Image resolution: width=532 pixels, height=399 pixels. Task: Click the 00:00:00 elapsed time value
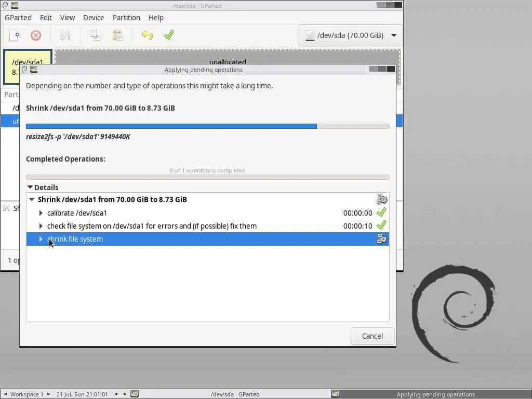click(x=357, y=213)
